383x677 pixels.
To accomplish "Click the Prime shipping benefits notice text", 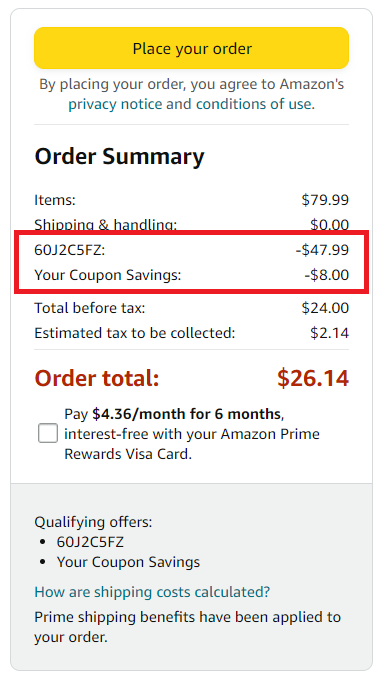I will point(187,627).
